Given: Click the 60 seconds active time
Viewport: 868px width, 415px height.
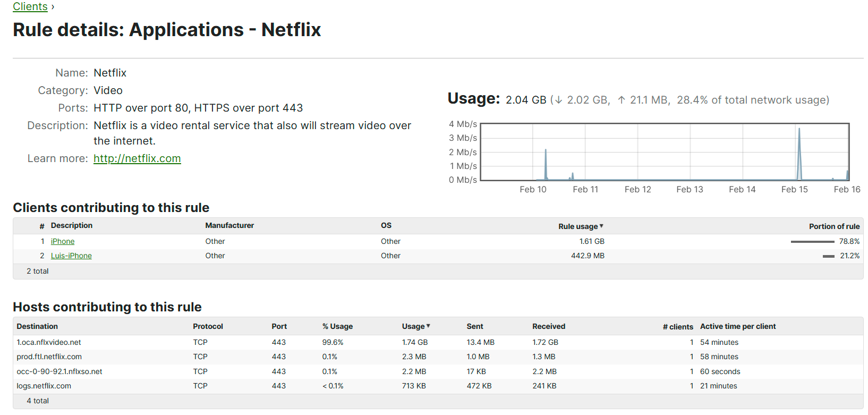Looking at the screenshot, I should [720, 371].
